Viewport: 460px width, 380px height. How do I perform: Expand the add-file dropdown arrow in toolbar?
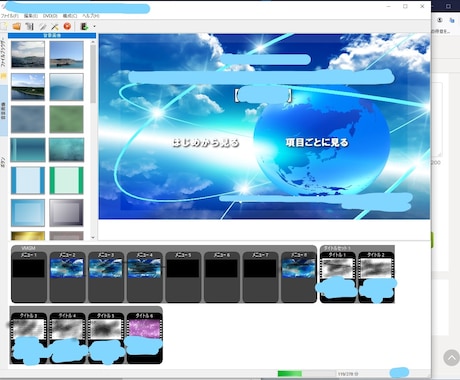(94, 26)
